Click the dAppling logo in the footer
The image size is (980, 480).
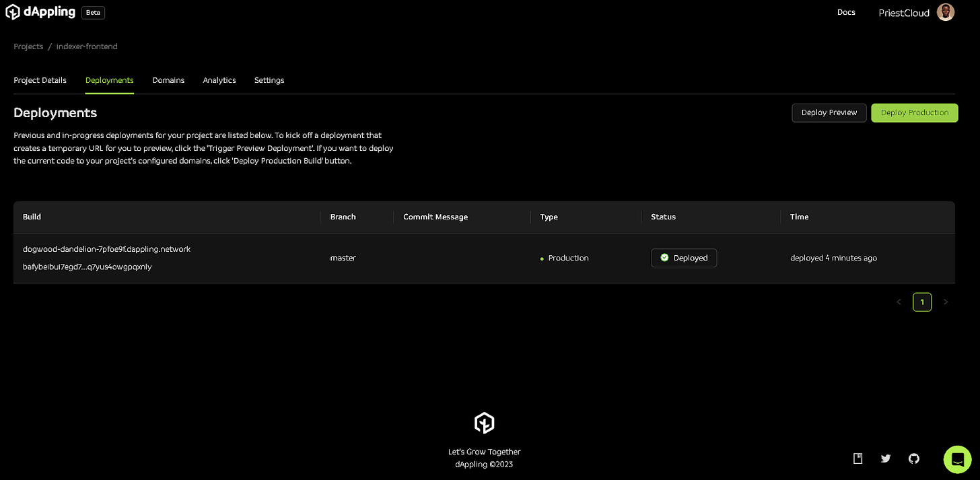485,423
